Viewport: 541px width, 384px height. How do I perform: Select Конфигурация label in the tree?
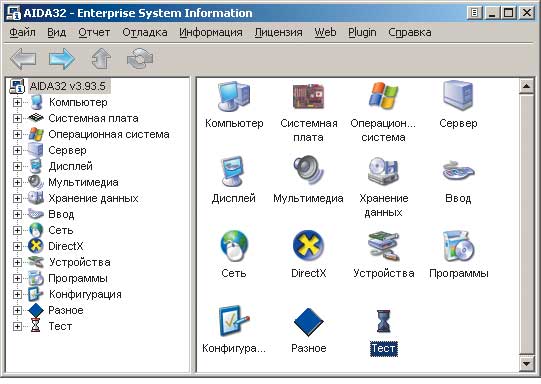point(85,294)
